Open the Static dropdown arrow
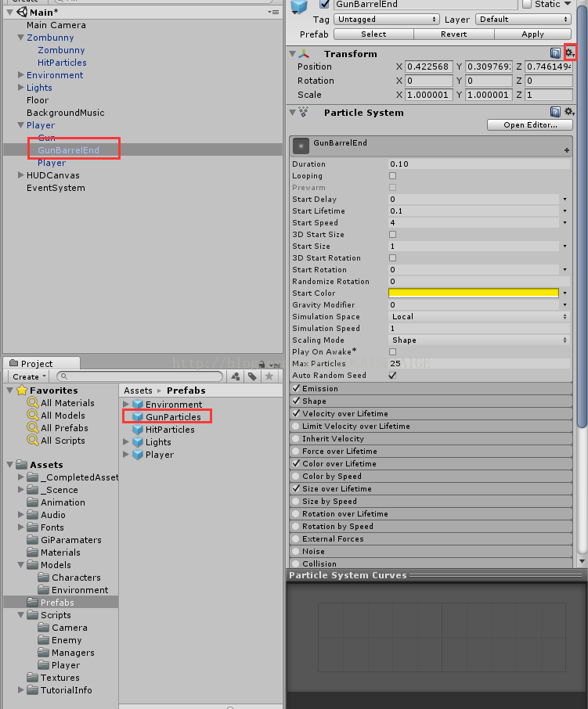588x709 pixels. (568, 4)
